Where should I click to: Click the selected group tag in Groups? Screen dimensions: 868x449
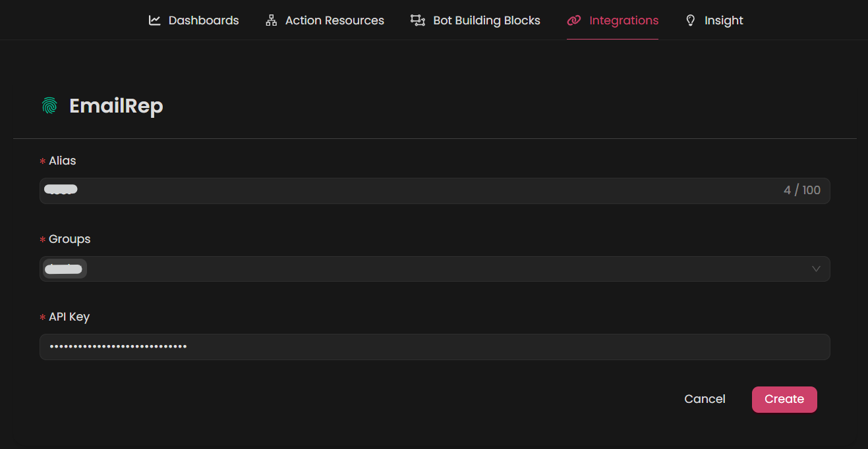(65, 269)
